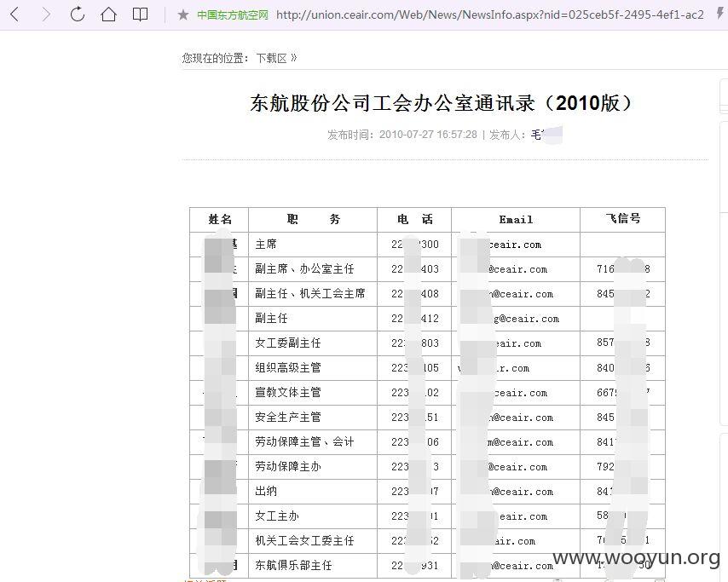Click the Email column header
Screen dimensions: 728x582
click(x=516, y=220)
